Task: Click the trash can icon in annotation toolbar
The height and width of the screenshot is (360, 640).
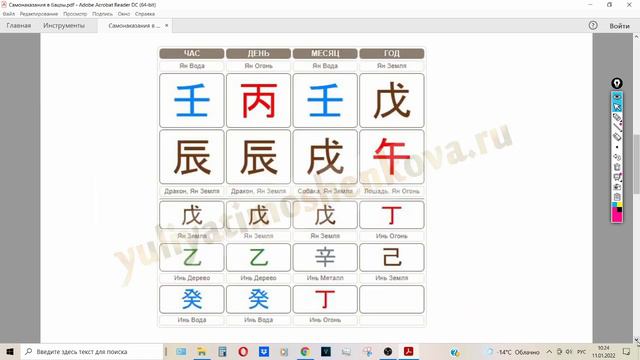Action: coord(617,167)
